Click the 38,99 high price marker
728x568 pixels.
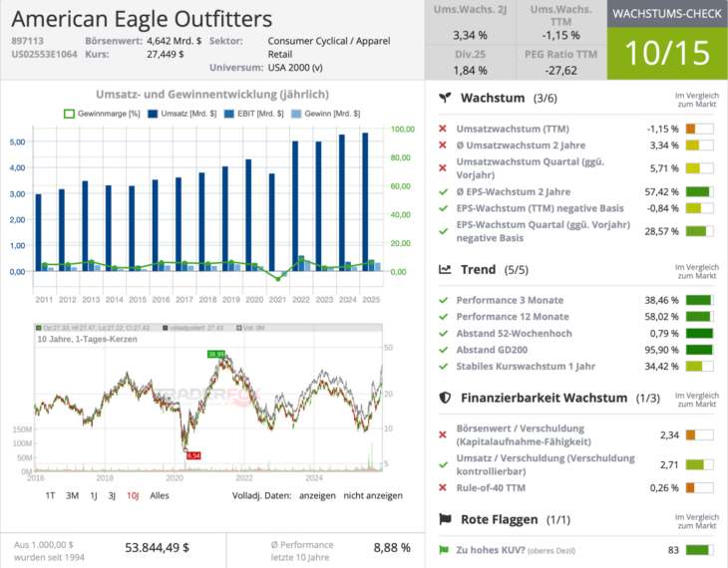[215, 354]
